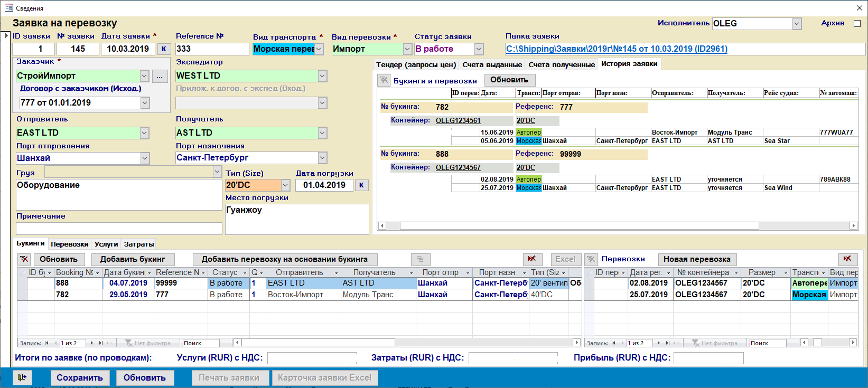Click Обновить button in История заявки panel
The height and width of the screenshot is (388, 868).
pyautogui.click(x=509, y=80)
